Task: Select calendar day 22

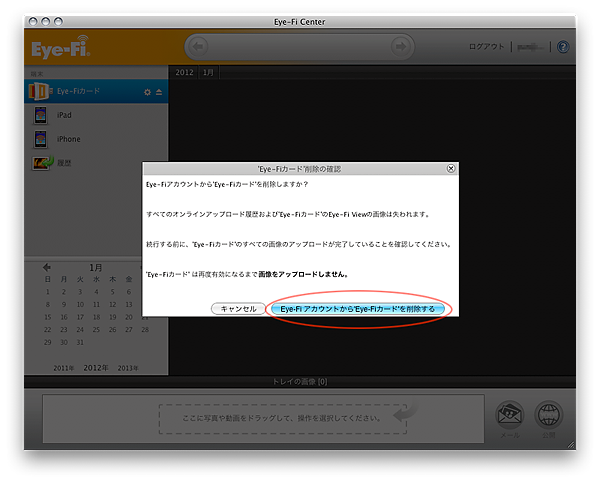Action: (x=47, y=330)
